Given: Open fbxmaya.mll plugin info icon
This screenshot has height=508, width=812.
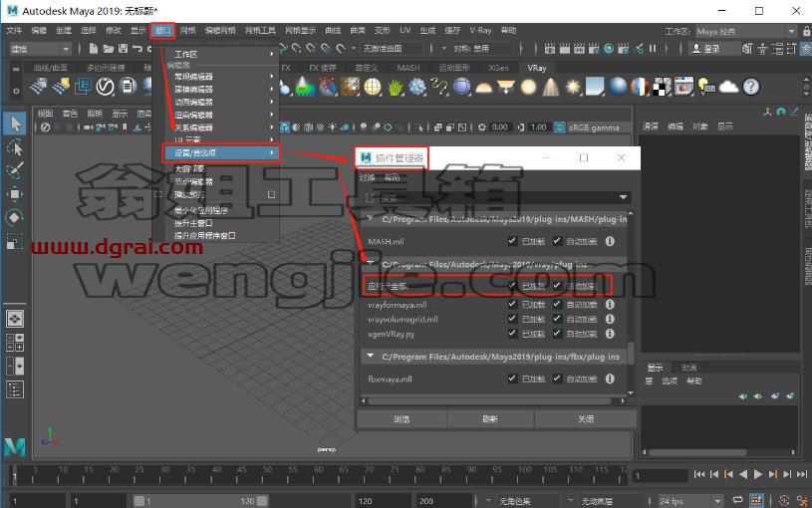Looking at the screenshot, I should click(610, 379).
